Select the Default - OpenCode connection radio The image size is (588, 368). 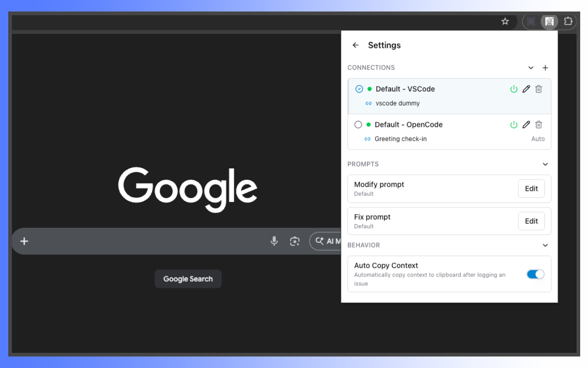(358, 124)
